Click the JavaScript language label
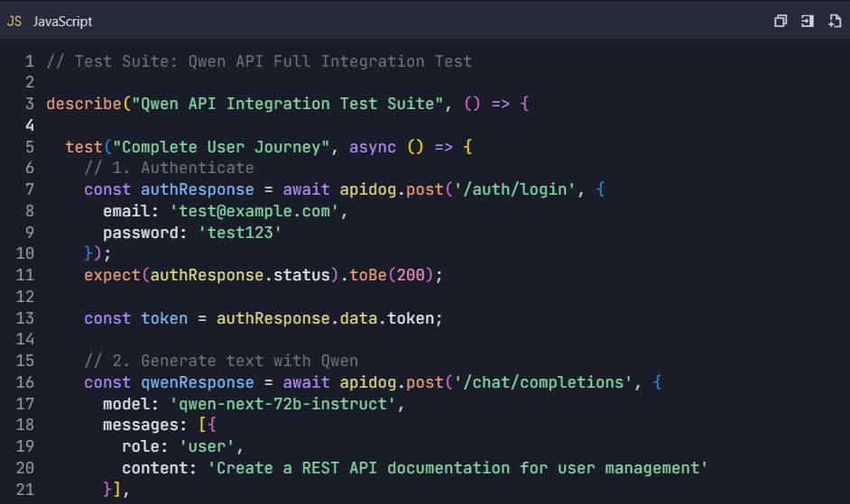Viewport: 850px width, 504px height. click(62, 21)
